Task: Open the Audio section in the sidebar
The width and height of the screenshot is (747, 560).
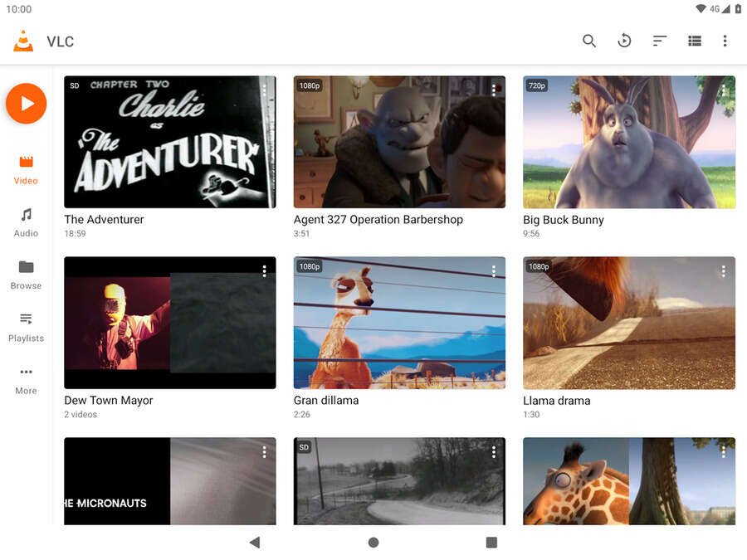Action: [x=25, y=222]
